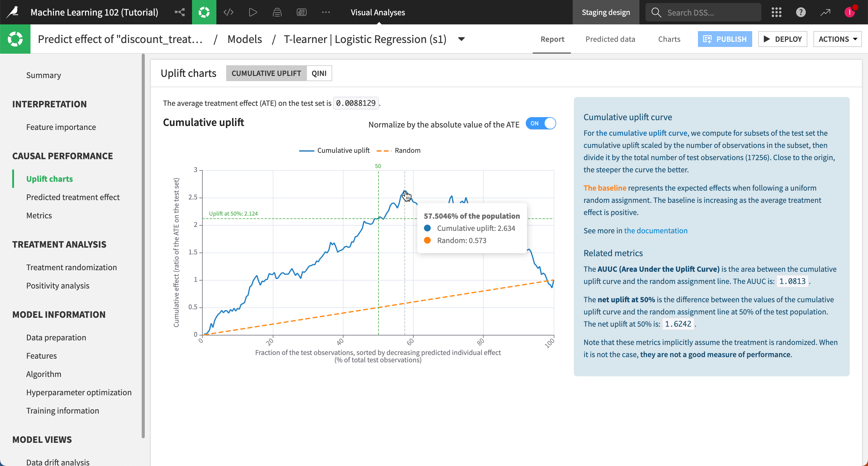
Task: Expand the model name dropdown arrow
Action: [461, 39]
